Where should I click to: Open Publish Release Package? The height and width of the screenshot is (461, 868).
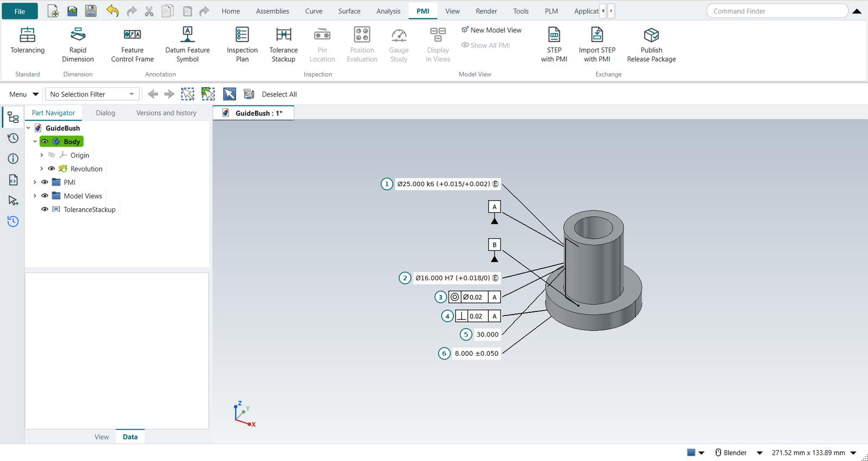(651, 44)
